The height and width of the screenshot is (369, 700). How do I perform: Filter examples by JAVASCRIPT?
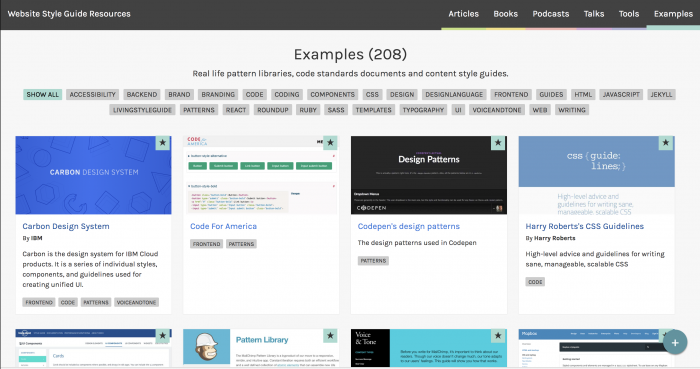click(621, 95)
